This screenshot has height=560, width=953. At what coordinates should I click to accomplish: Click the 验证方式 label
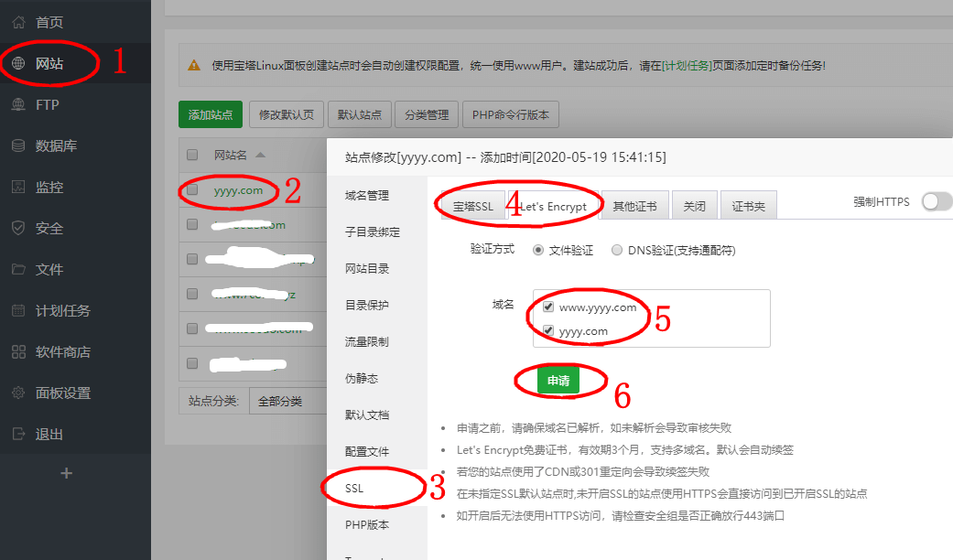[x=493, y=249]
